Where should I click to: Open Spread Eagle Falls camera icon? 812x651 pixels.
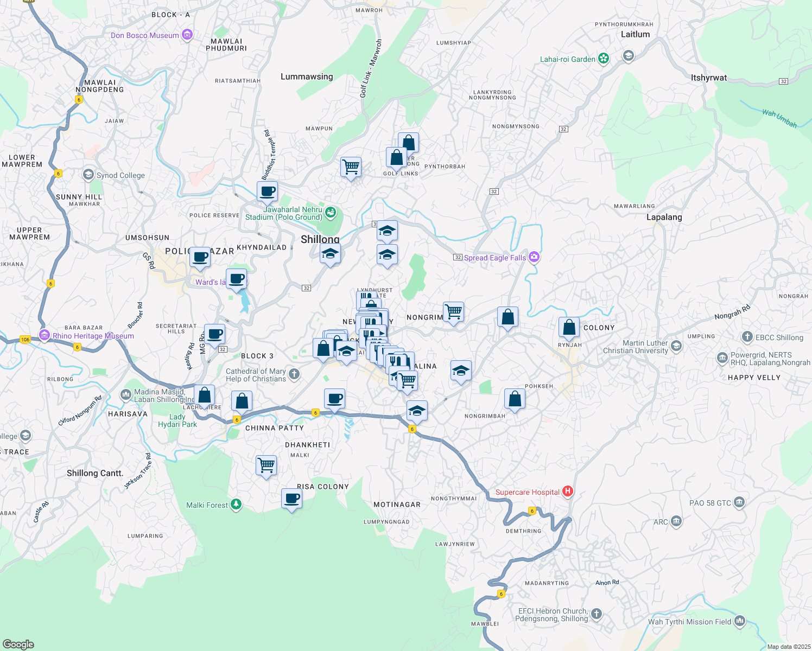tap(534, 257)
